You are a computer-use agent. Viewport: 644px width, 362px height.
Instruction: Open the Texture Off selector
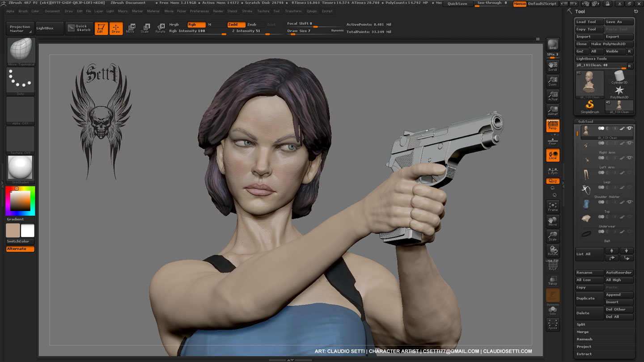[x=21, y=140]
